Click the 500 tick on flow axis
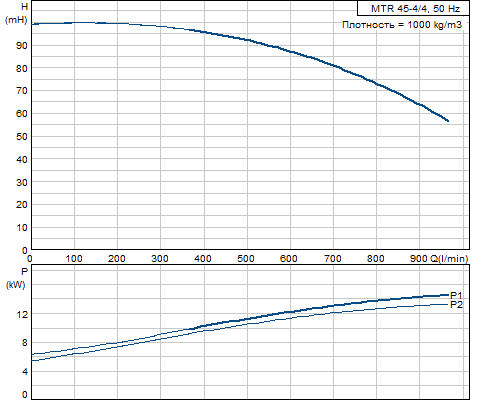This screenshot has width=500, height=400. coord(246,258)
